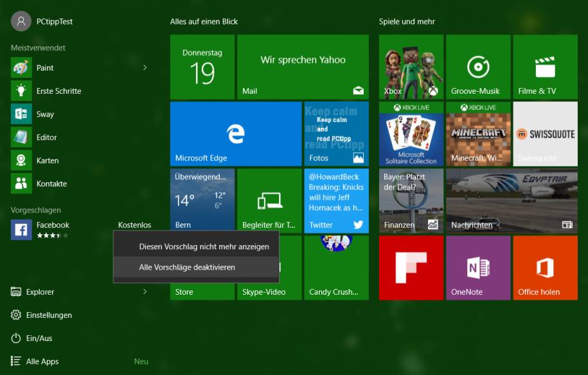
Task: Open the calendar tile showing Donnerstag 19
Action: tap(202, 67)
